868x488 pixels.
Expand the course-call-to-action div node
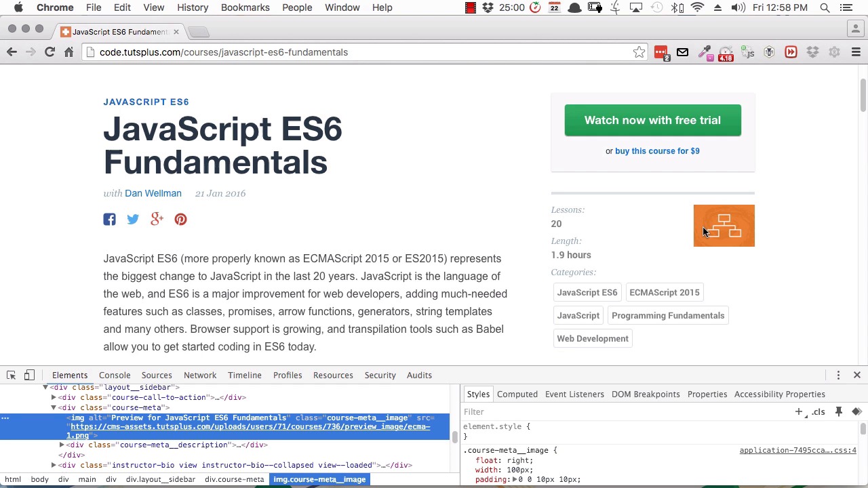(x=54, y=397)
